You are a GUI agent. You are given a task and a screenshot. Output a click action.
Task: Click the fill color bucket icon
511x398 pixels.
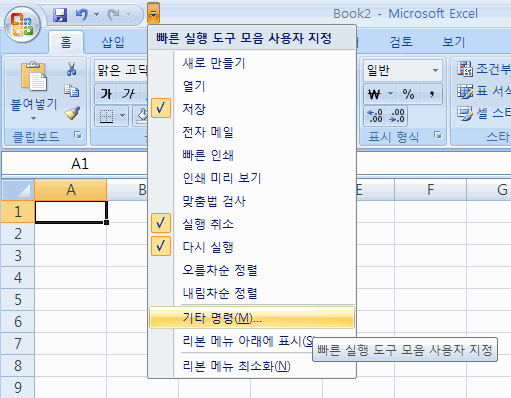click(142, 116)
